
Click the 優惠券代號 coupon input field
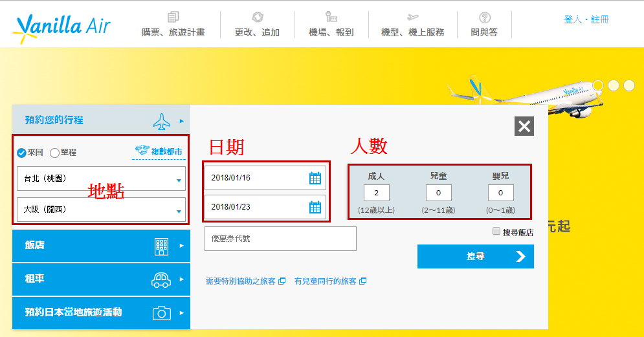coord(280,239)
